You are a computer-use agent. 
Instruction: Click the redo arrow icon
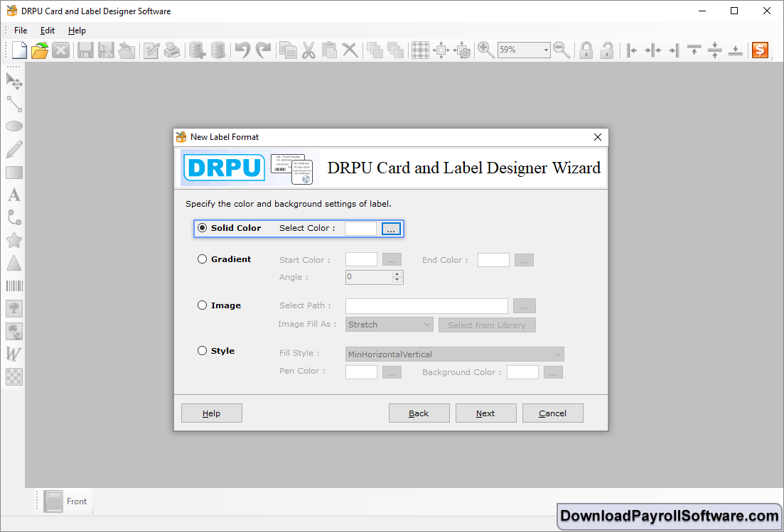tap(263, 50)
